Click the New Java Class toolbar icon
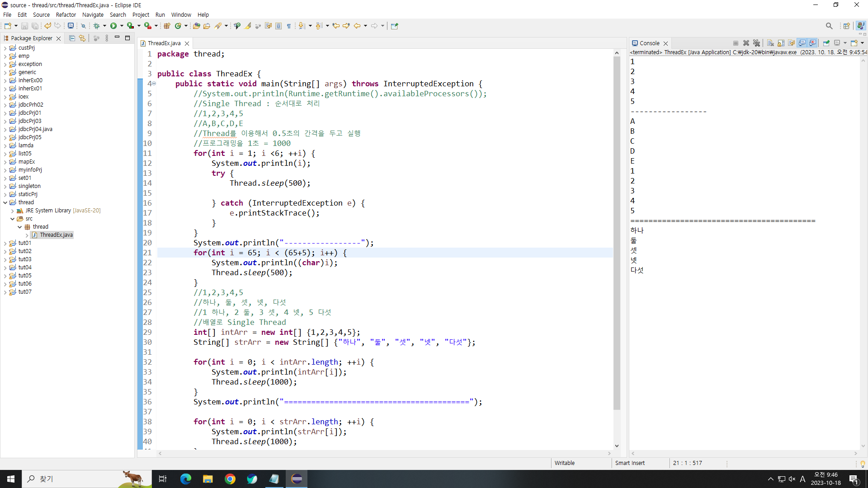Screen dimensions: 868x488 (178, 26)
